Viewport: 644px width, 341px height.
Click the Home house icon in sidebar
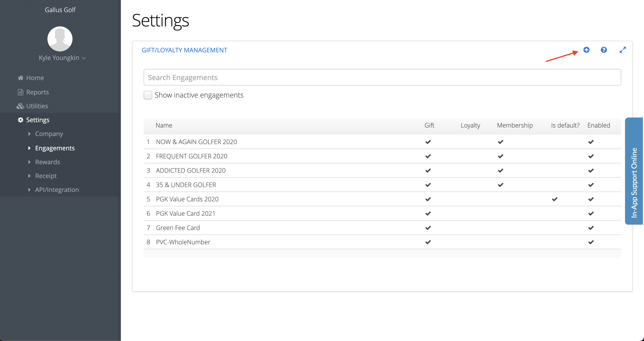click(x=21, y=78)
